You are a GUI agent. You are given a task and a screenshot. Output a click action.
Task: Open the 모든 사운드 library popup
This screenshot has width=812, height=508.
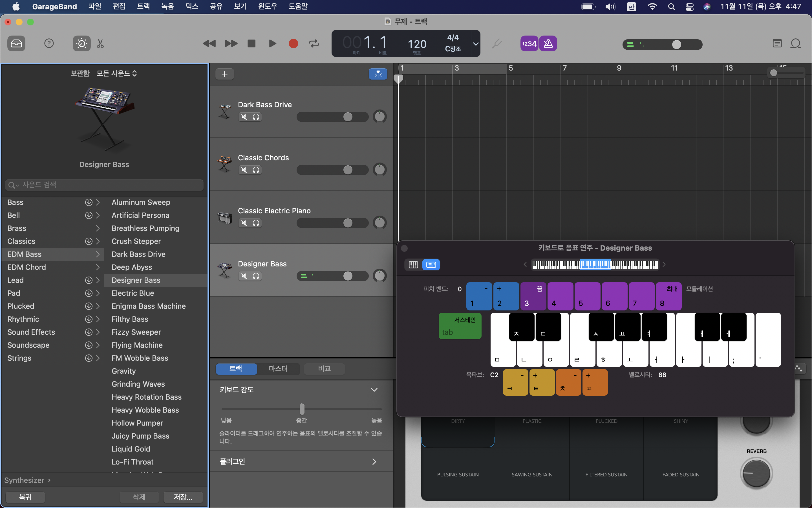[116, 73]
